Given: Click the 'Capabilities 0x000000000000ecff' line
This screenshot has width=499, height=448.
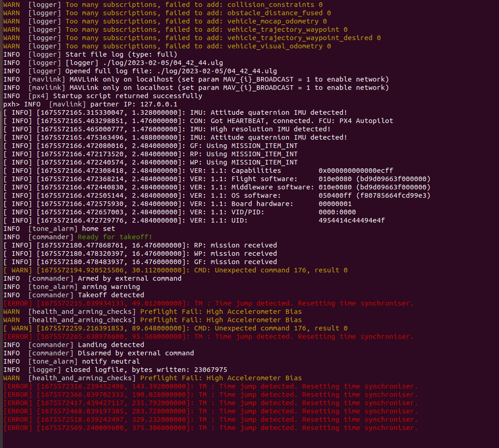Looking at the screenshot, I should [198, 171].
